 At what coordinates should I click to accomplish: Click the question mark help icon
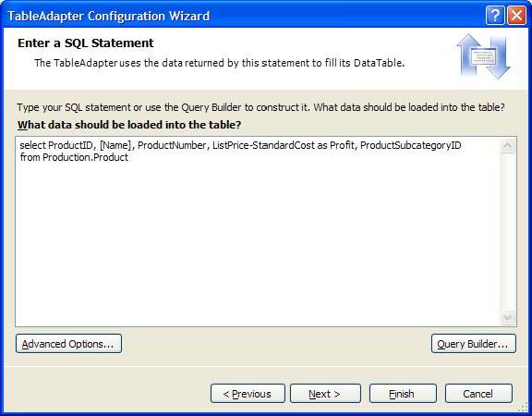point(495,16)
